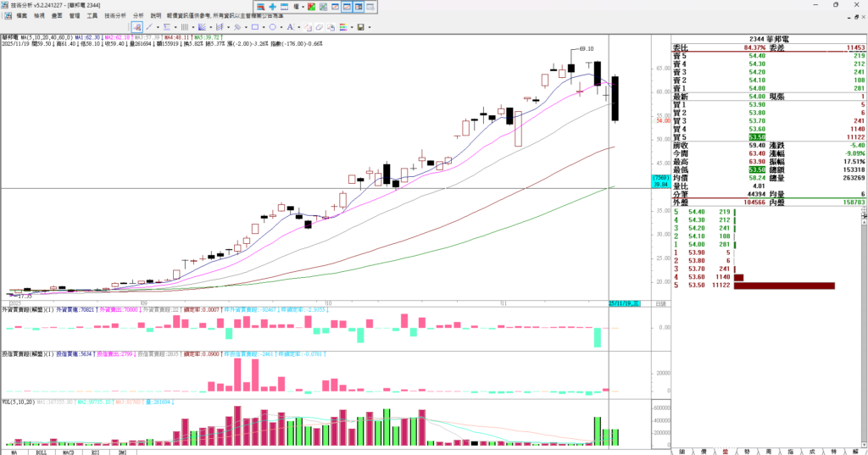This screenshot has width=868, height=455.
Task: Select the pointer cursor tool in drawing toolbar
Action: click(x=137, y=27)
